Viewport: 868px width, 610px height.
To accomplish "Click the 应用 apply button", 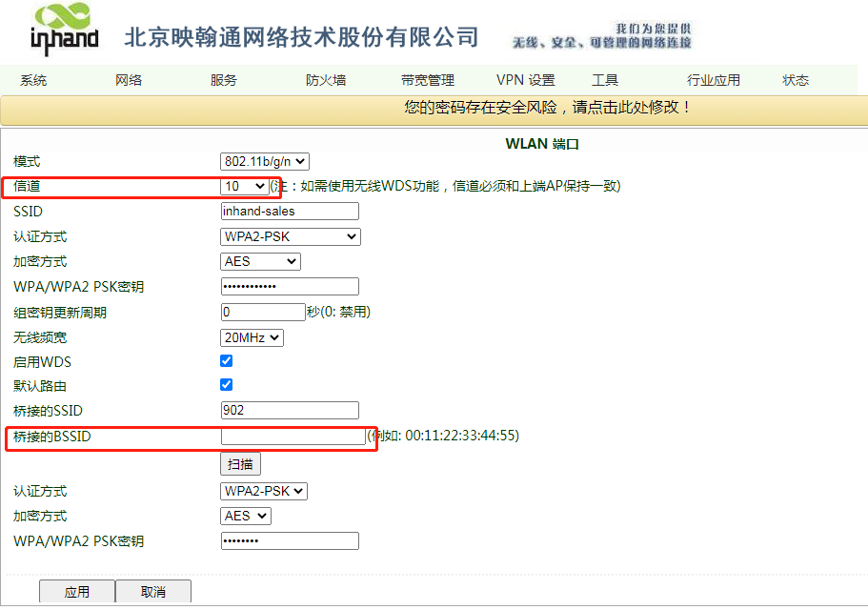I will click(77, 592).
